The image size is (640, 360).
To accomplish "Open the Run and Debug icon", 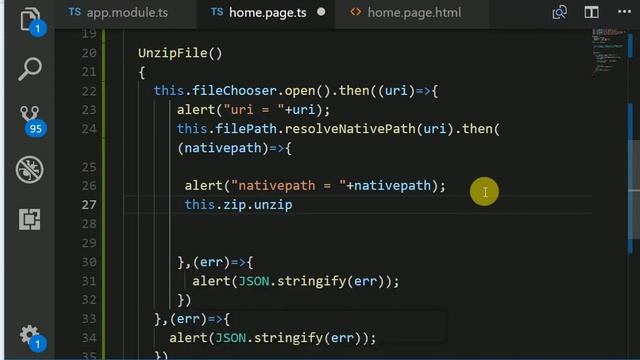I will pyautogui.click(x=29, y=169).
